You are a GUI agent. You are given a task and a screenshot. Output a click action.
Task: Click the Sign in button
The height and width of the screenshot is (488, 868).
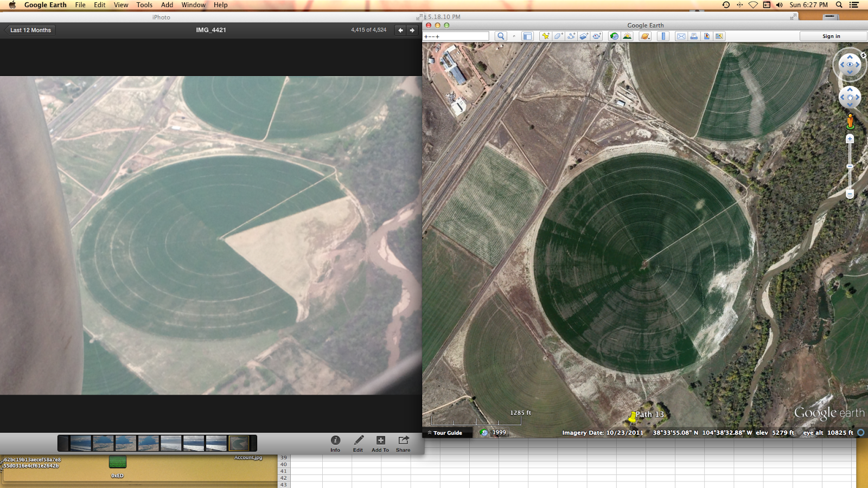tap(831, 36)
